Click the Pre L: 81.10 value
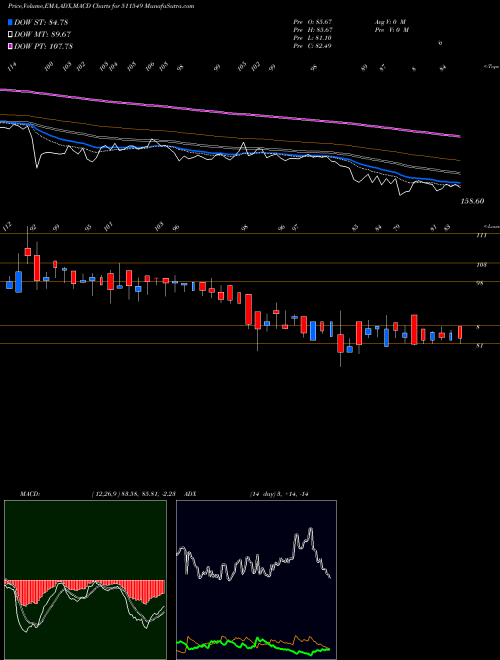This screenshot has height=660, width=500. tap(313, 37)
